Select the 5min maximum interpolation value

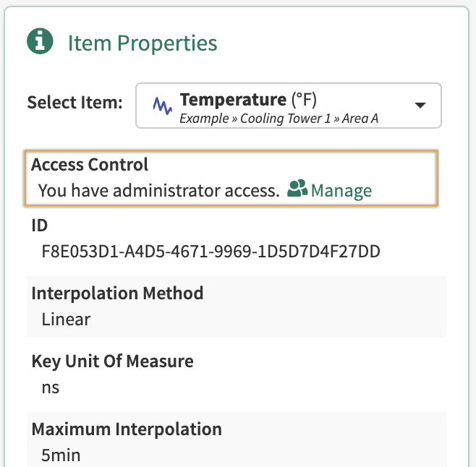(x=61, y=455)
